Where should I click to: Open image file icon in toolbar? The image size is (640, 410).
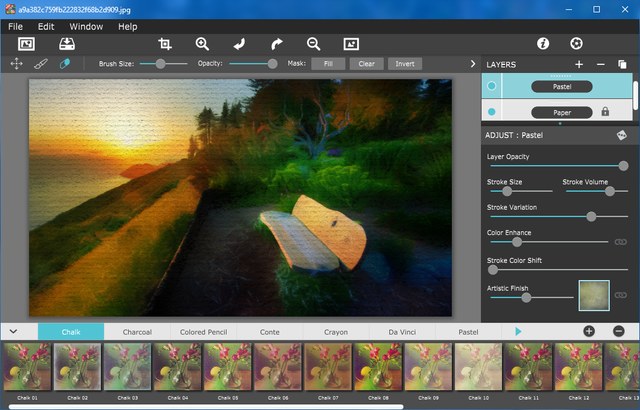coord(27,44)
